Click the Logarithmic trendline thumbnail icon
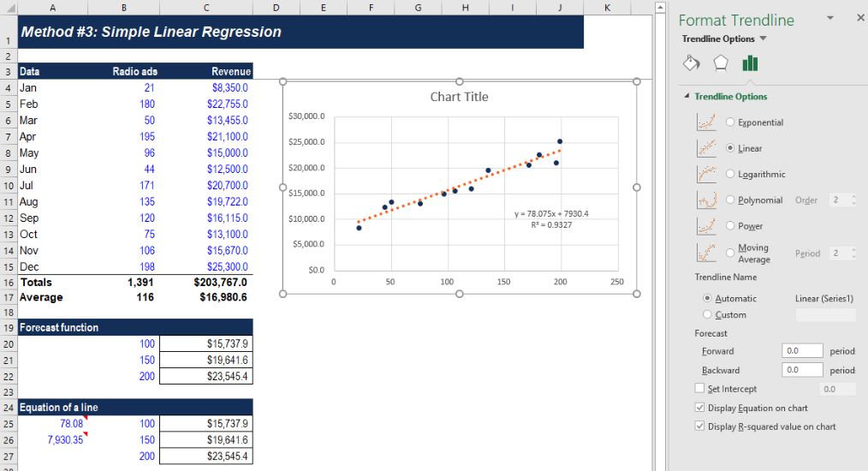This screenshot has width=868, height=471. point(706,174)
